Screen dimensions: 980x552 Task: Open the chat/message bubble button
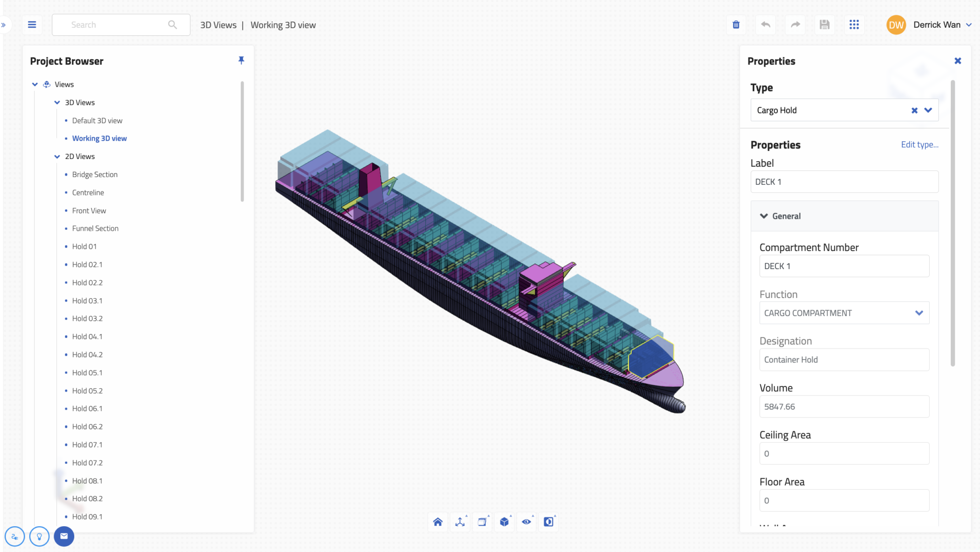64,536
